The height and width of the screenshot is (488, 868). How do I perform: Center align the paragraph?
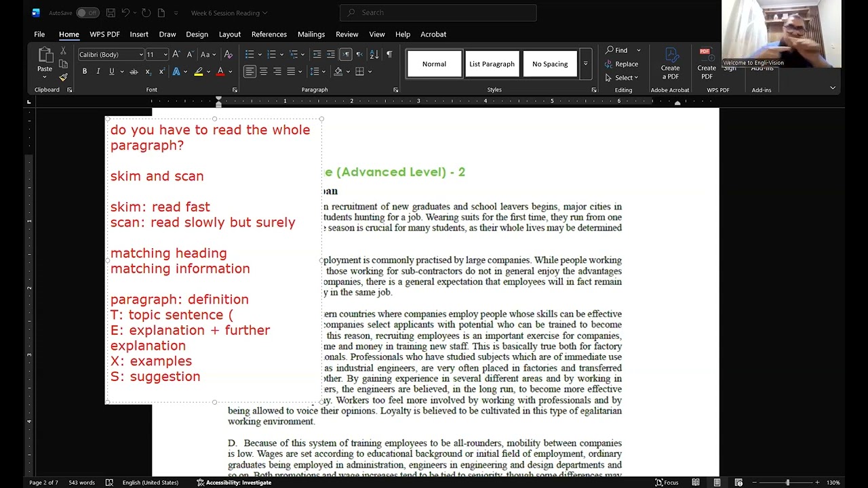click(x=264, y=71)
